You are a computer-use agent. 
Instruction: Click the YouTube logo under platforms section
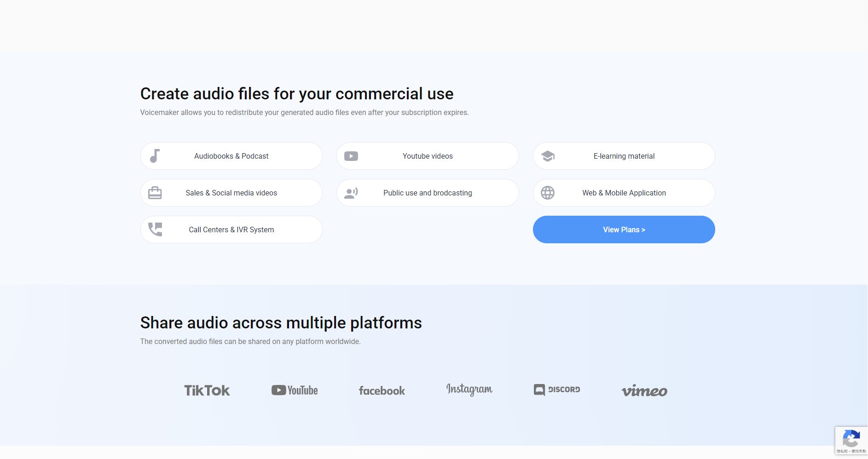[x=294, y=390]
